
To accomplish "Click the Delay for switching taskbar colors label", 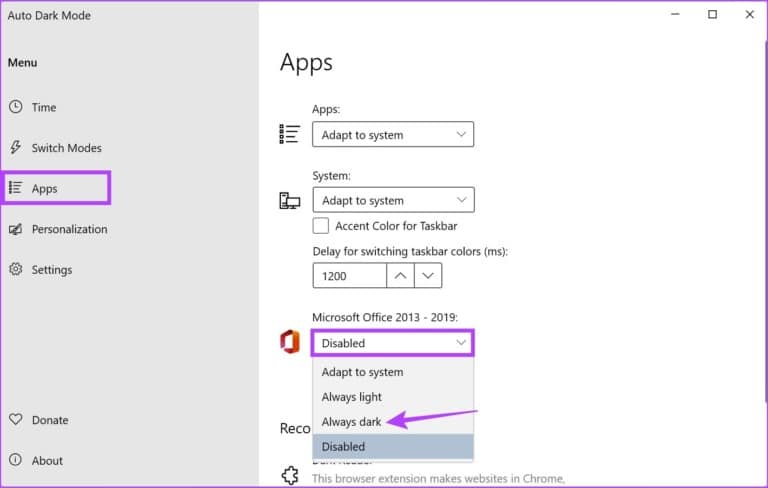I will point(410,251).
